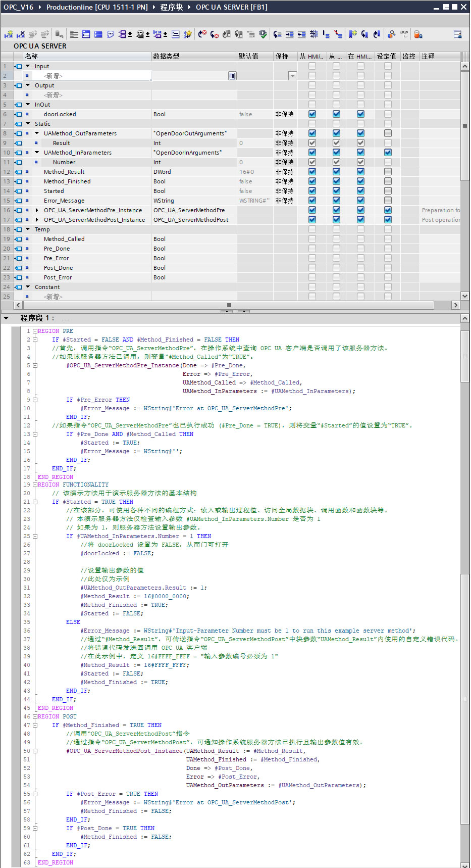Toggle setpoint checkbox for UAMethod_InParameters row
This screenshot has width=471, height=868.
[388, 153]
